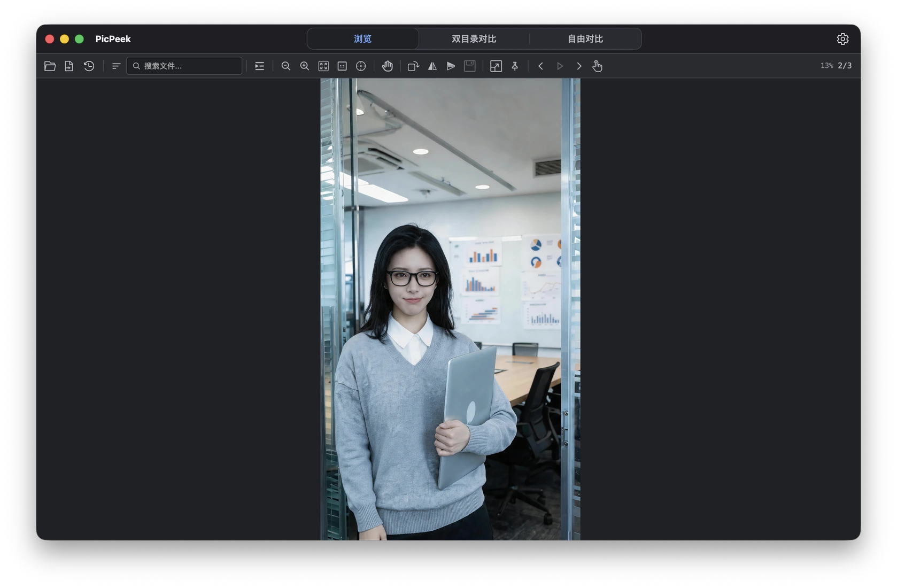
Task: Show image at 1:1 actual size
Action: point(342,66)
